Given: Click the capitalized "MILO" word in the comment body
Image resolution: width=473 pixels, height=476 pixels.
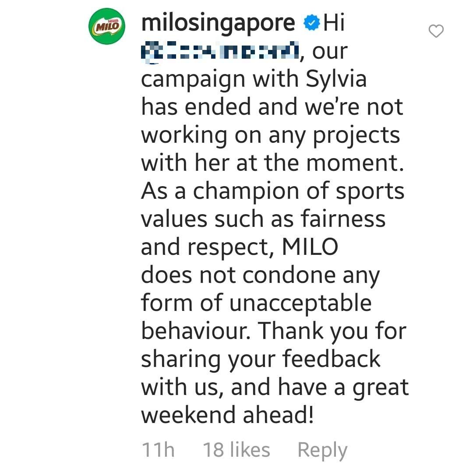Looking at the screenshot, I should 310,247.
